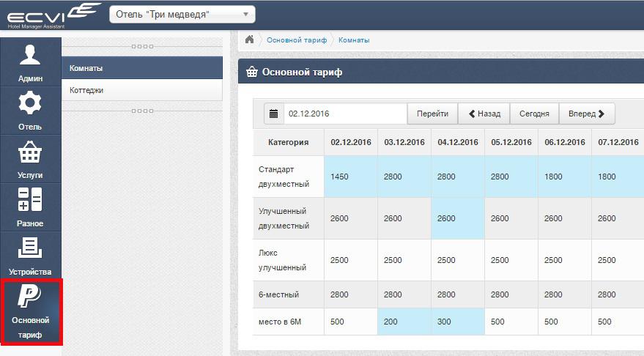
Task: Open the hotel selector dropdown 'Три медведя'
Action: click(182, 14)
